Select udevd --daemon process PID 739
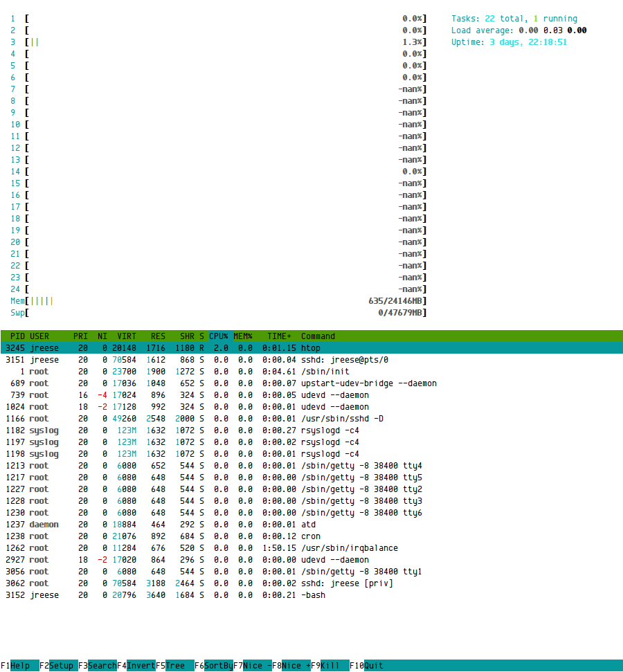The image size is (623, 672). (311, 395)
